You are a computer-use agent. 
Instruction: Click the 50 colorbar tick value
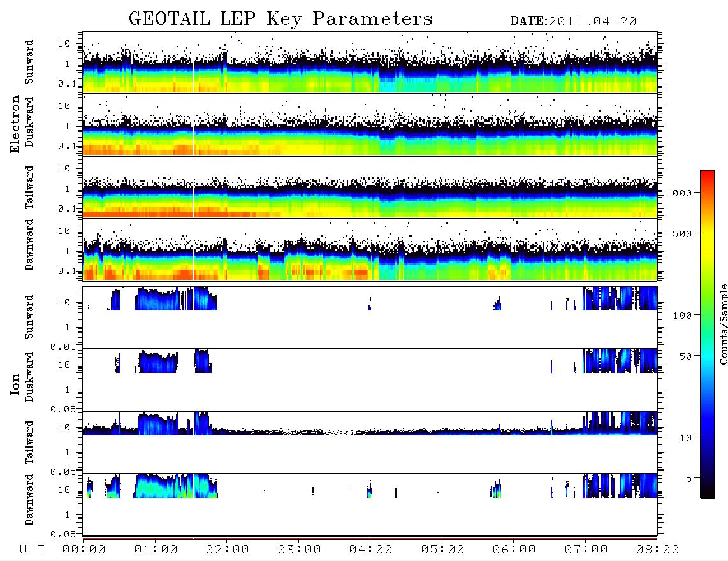point(685,356)
